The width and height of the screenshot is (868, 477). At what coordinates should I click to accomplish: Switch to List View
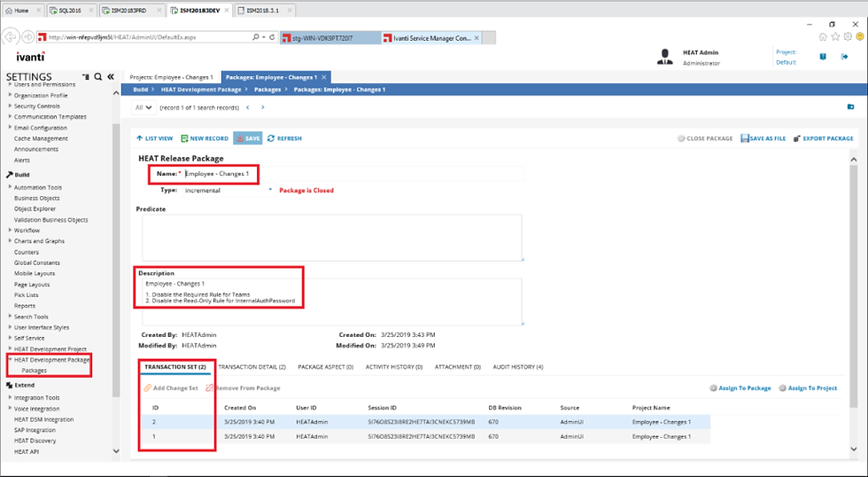coord(154,138)
